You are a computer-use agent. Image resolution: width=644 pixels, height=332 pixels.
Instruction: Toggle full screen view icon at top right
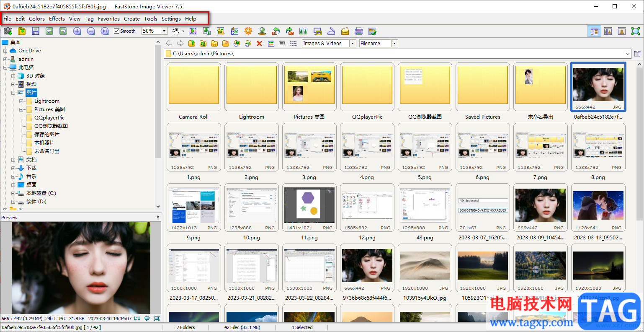click(x=636, y=31)
